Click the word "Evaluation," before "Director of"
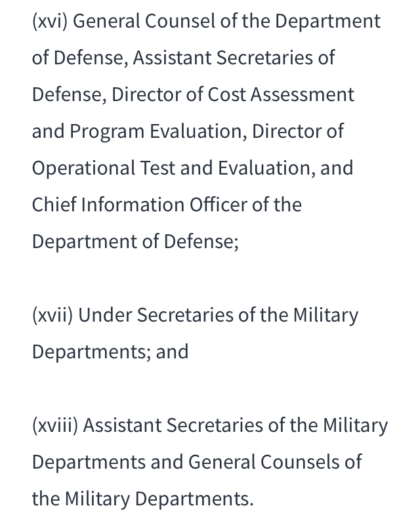The height and width of the screenshot is (529, 420). click(x=198, y=131)
